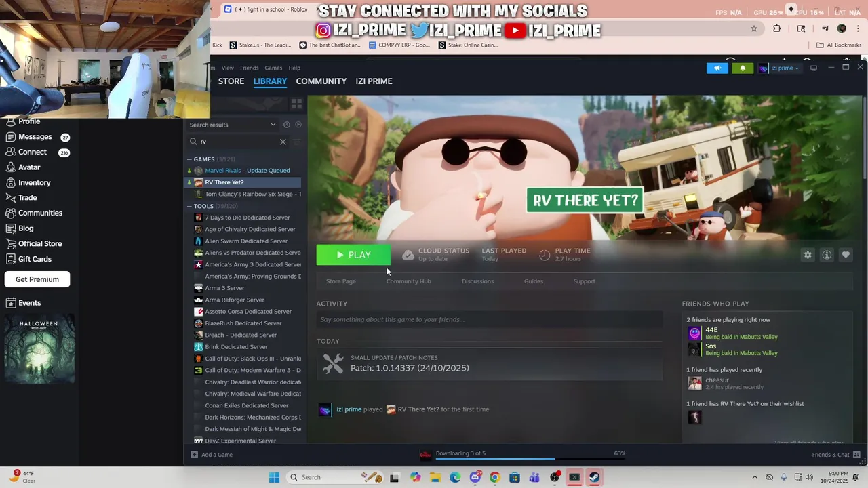This screenshot has height=488, width=868.
Task: Click ready-to-play filter icon in library
Action: tap(298, 125)
